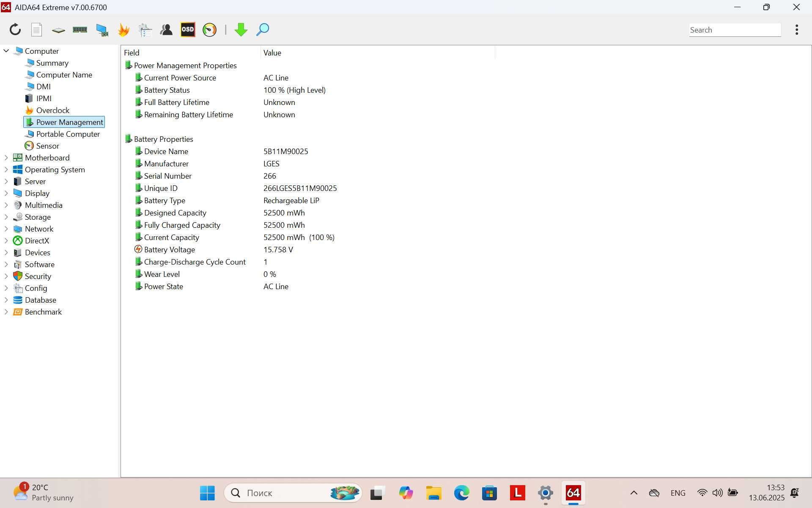
Task: Expand the Multimedia tree node
Action: pyautogui.click(x=6, y=205)
